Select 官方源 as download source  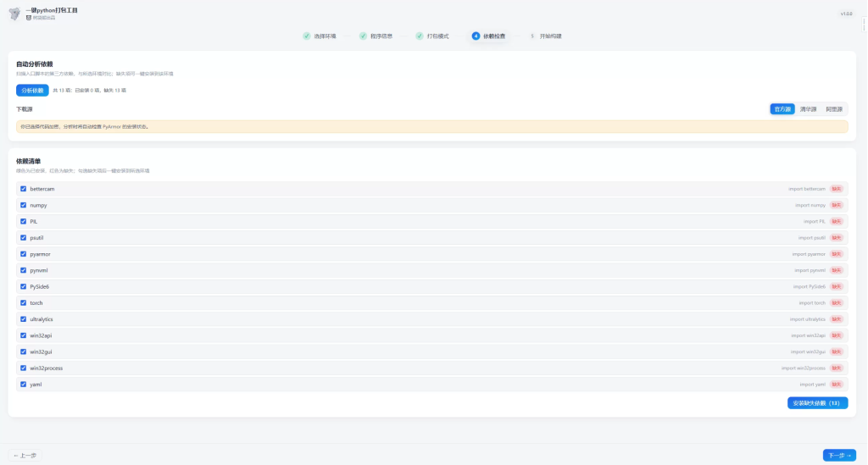[782, 109]
